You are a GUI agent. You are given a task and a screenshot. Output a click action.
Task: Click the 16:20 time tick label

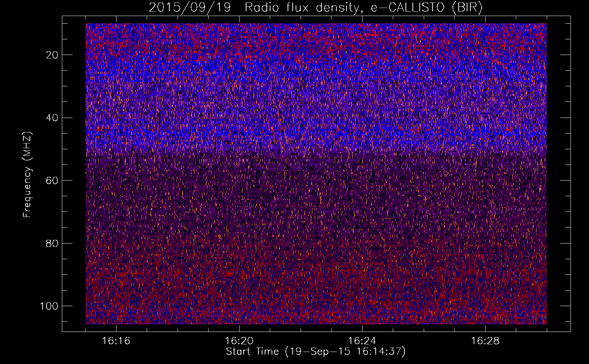[239, 341]
